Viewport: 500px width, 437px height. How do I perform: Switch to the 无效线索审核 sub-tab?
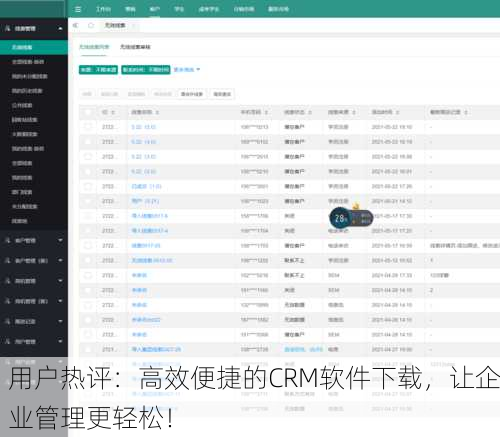135,47
